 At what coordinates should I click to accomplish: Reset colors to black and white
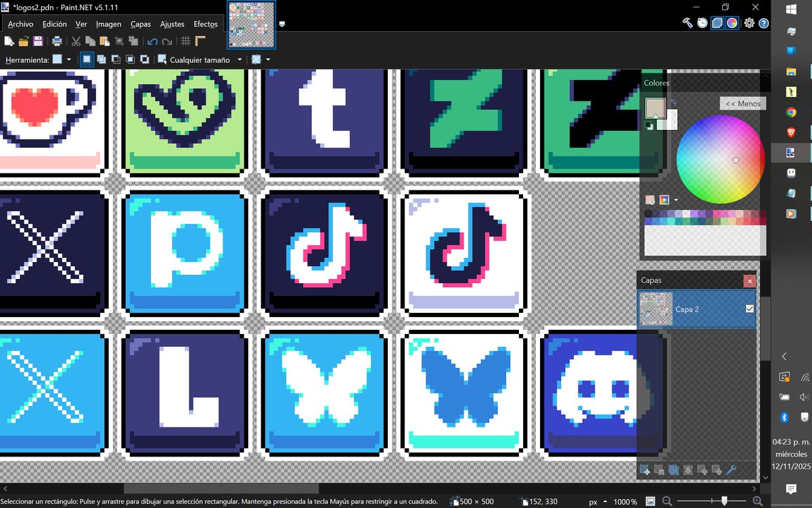649,125
